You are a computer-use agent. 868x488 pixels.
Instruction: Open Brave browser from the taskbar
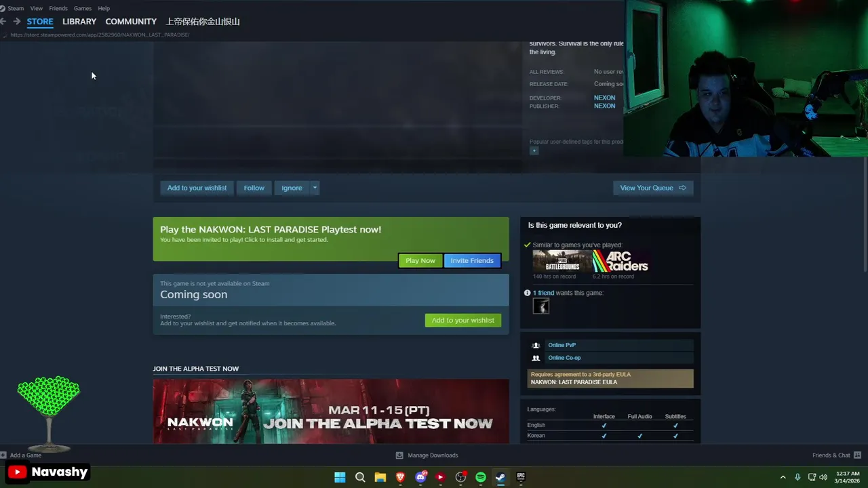[x=400, y=477]
